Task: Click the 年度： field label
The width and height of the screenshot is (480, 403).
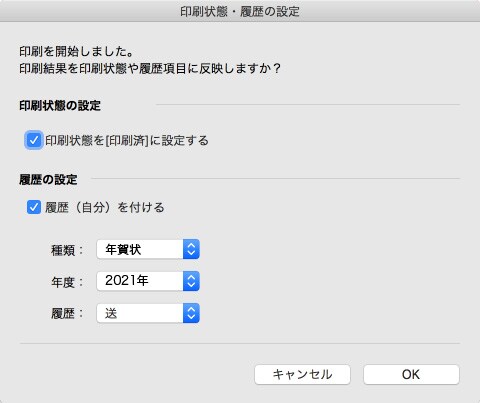Action: (x=67, y=282)
